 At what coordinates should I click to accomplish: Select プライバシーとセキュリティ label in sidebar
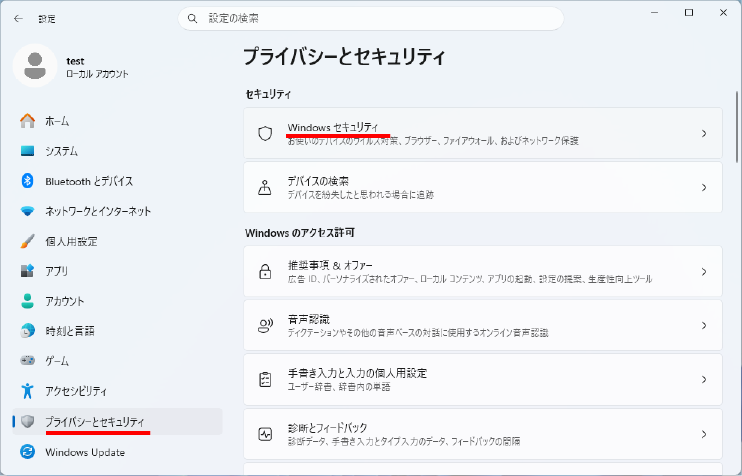(95, 421)
